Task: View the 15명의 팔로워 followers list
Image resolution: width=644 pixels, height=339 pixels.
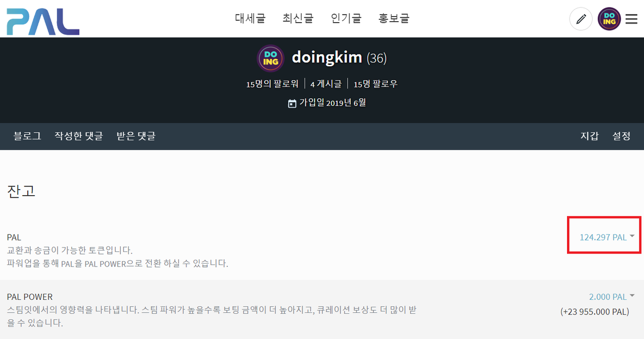Action: [x=272, y=84]
